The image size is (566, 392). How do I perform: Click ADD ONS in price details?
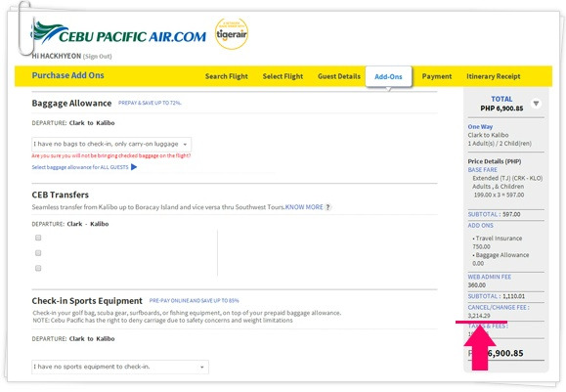point(480,225)
